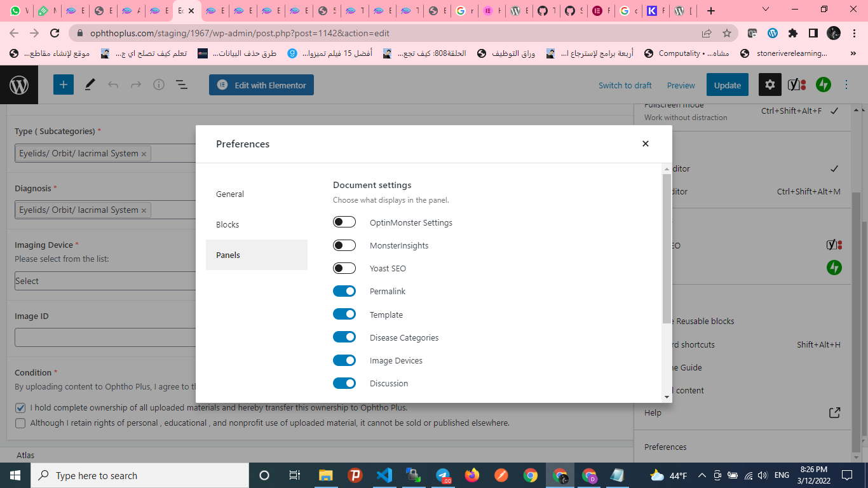Open the Jetpack icon in top toolbar
Screen dimensions: 868x488
point(824,85)
